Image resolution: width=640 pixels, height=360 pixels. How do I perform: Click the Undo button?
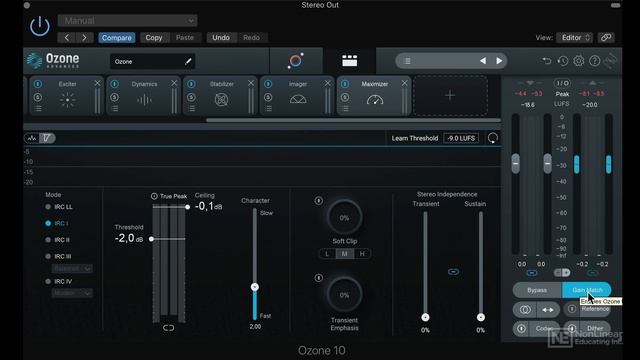point(221,38)
